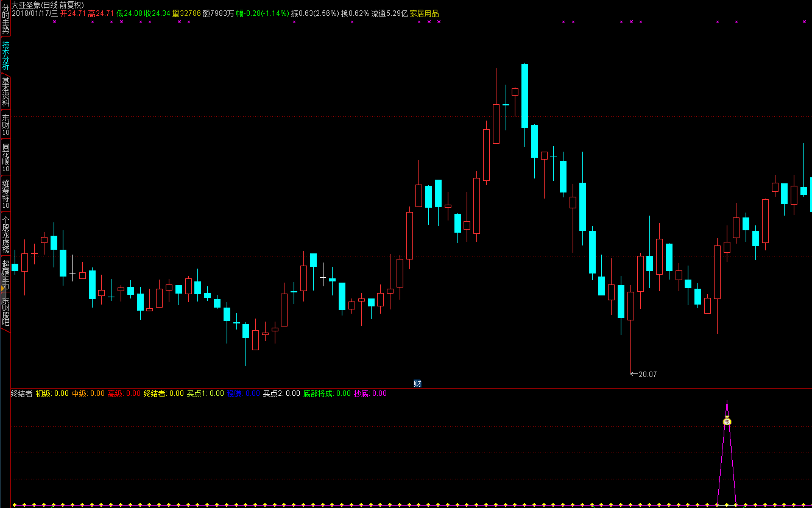Click the 买点1: 0.00 indicator value

205,393
